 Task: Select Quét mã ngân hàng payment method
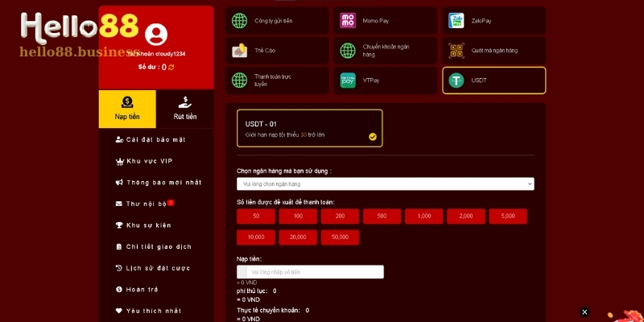click(x=494, y=51)
